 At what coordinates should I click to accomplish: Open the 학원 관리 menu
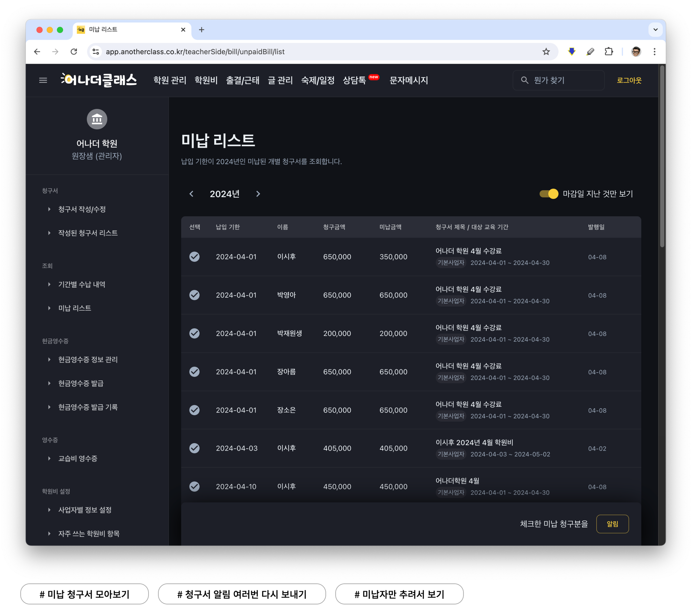(x=170, y=80)
